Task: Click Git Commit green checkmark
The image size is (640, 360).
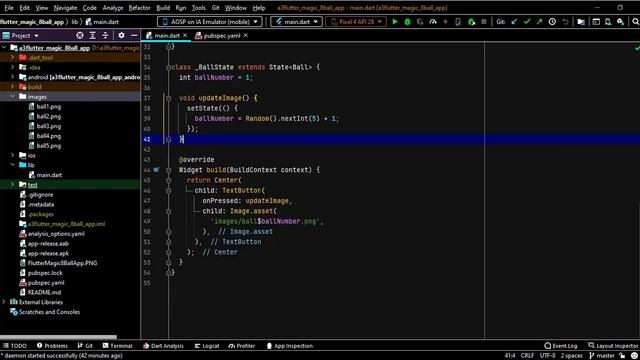Action: pyautogui.click(x=527, y=22)
